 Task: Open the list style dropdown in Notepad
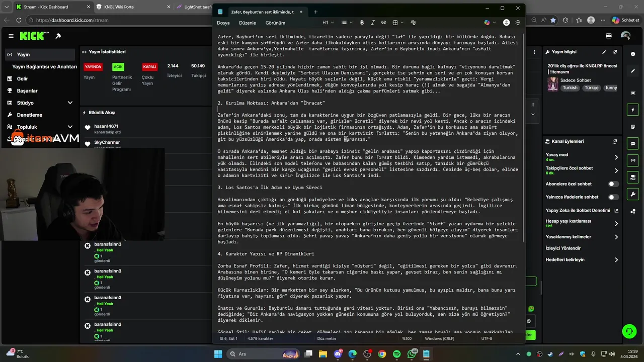pos(347,23)
